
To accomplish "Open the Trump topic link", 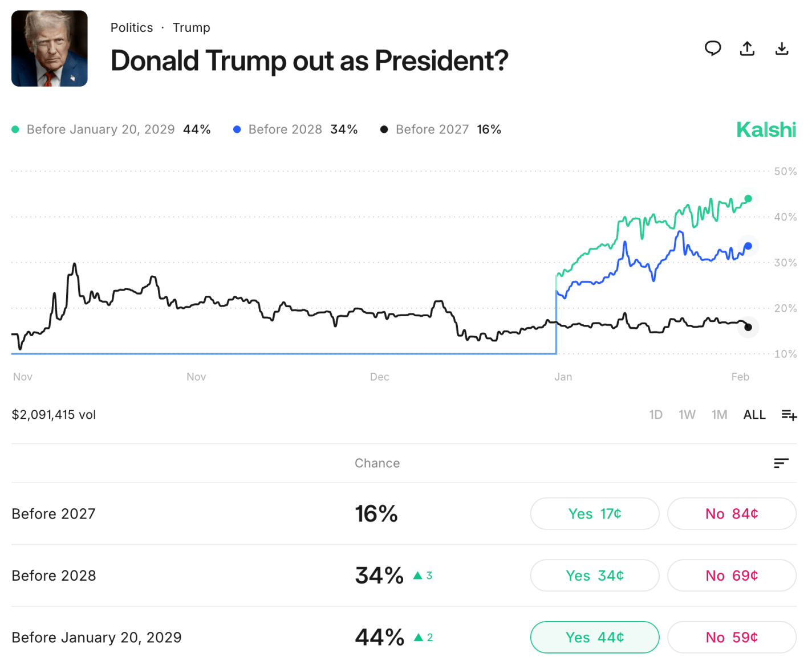I will [192, 28].
